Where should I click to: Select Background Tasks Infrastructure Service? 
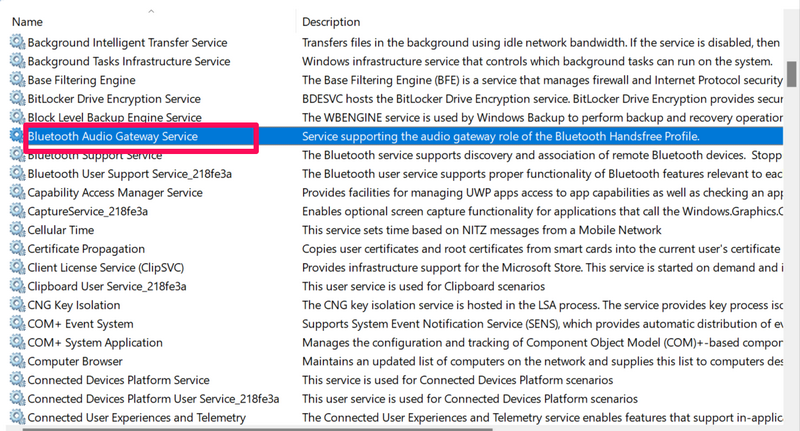(128, 61)
